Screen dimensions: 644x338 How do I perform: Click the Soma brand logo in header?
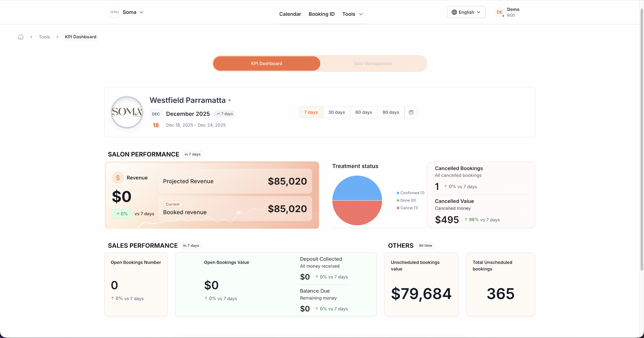pos(115,12)
